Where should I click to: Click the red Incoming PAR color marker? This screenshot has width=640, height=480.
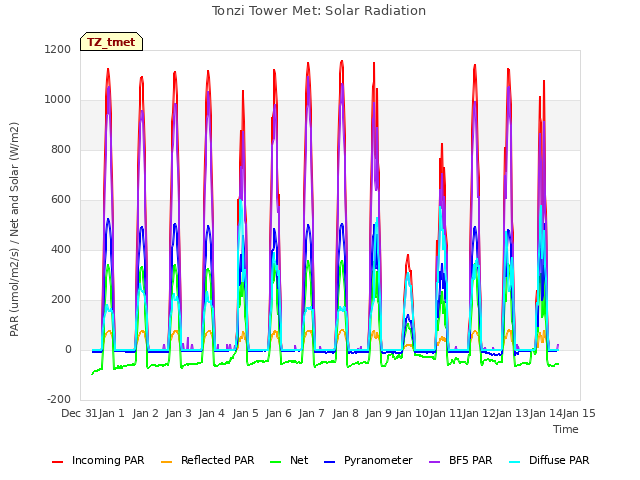pos(58,462)
